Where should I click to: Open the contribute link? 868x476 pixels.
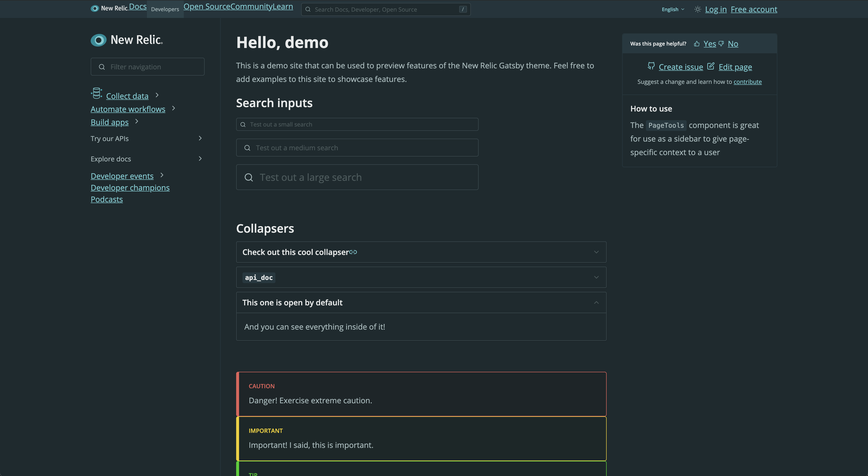click(748, 81)
